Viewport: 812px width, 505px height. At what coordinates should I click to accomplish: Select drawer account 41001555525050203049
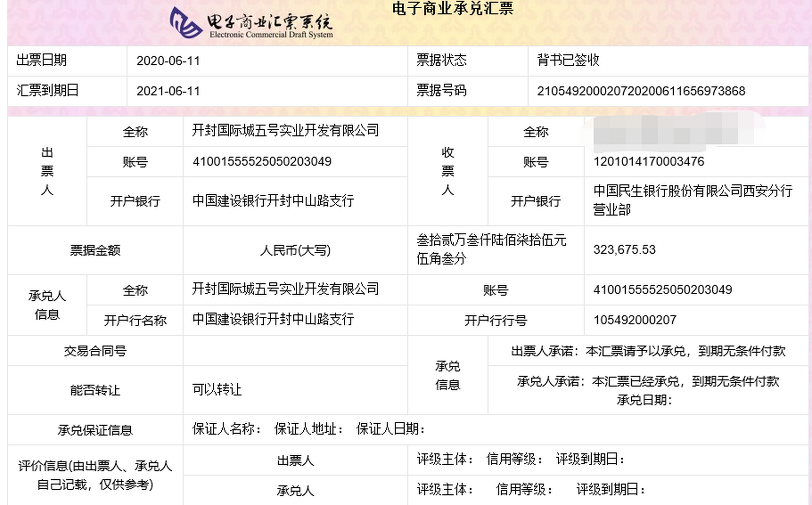click(x=262, y=162)
